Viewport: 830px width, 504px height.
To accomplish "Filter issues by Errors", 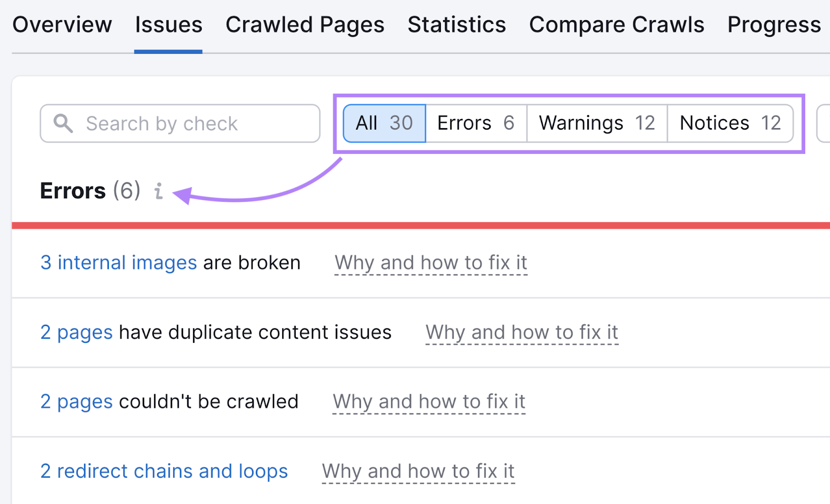I will [475, 123].
